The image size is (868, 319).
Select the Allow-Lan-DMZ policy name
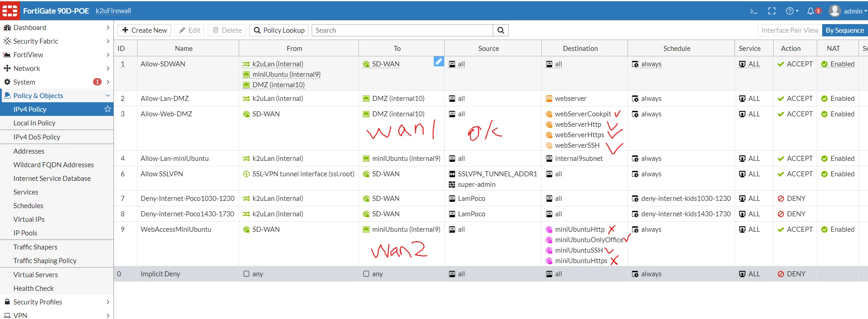(x=165, y=99)
